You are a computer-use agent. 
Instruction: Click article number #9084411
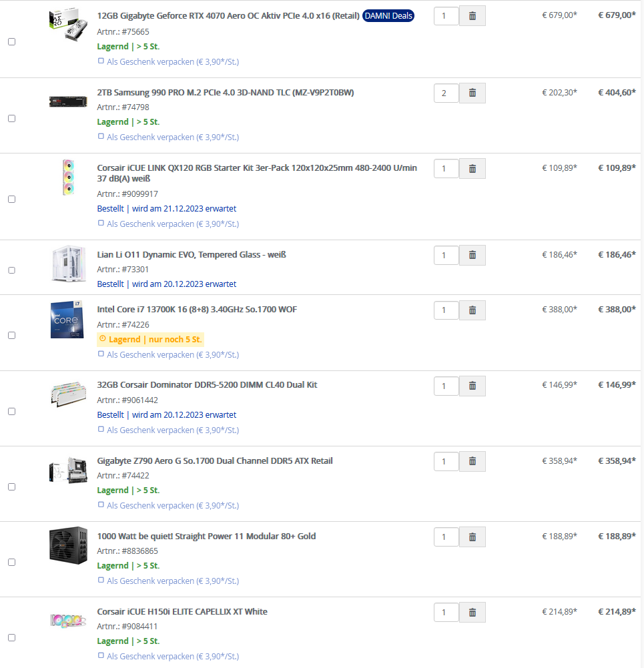[139, 626]
